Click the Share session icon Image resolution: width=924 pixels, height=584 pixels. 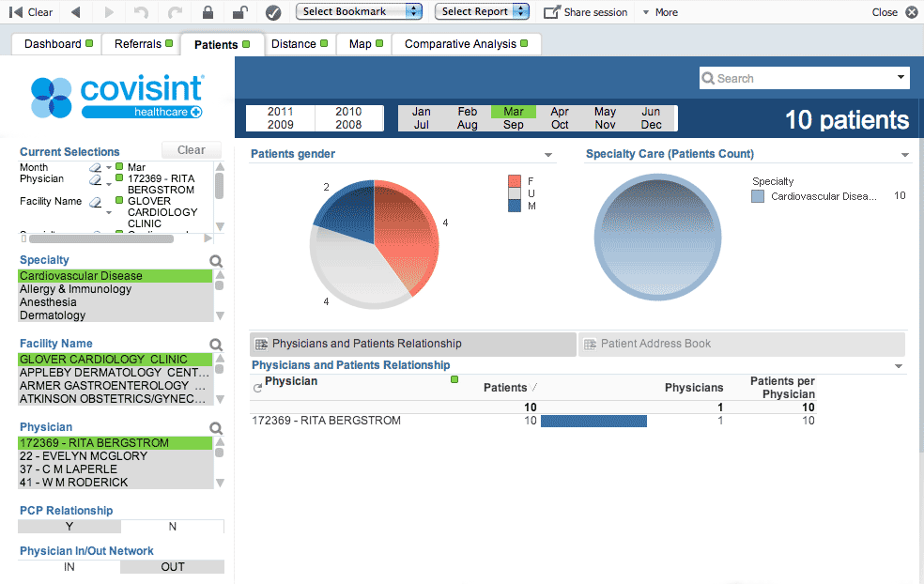pyautogui.click(x=553, y=12)
